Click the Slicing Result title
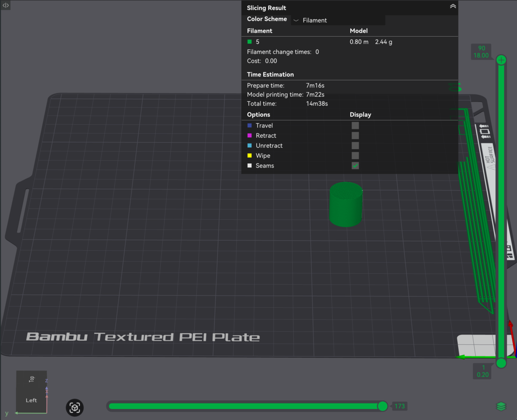The height and width of the screenshot is (420, 517). [266, 8]
